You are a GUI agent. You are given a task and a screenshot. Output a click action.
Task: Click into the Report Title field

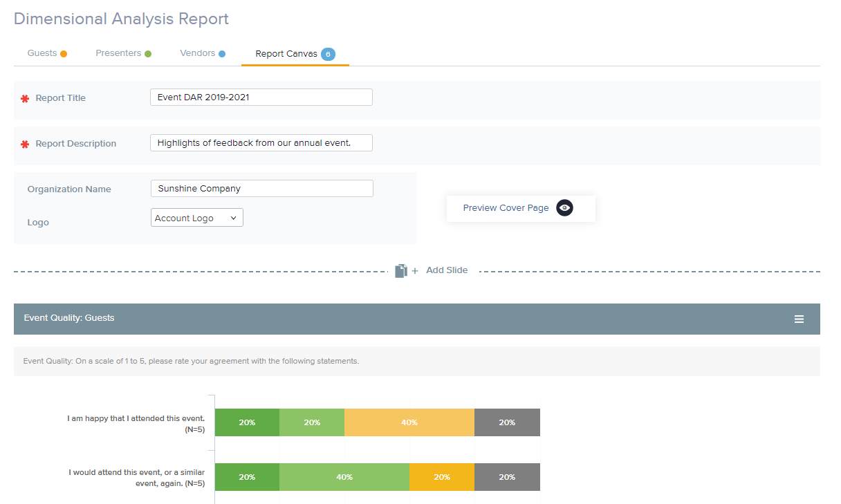[261, 97]
